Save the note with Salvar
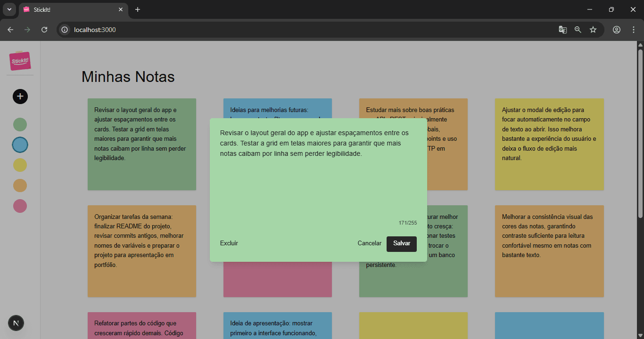Image resolution: width=644 pixels, height=339 pixels. 402,244
